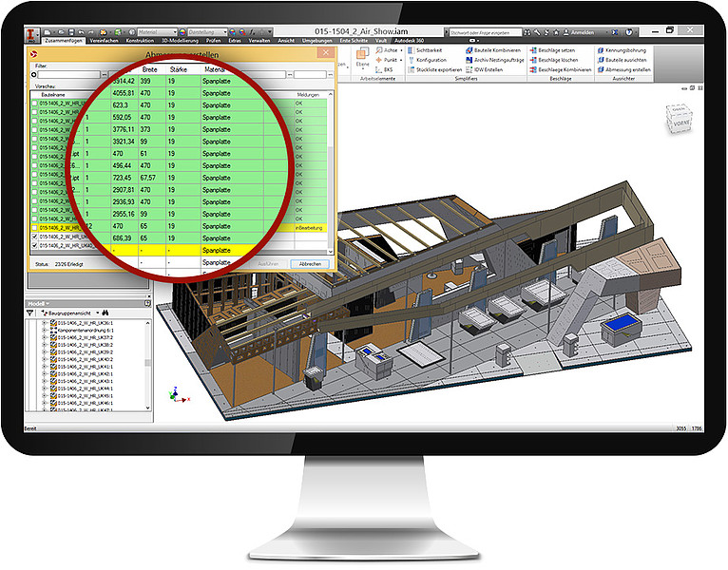Click the Save icon in quick access toolbar
The height and width of the screenshot is (570, 728).
click(71, 32)
